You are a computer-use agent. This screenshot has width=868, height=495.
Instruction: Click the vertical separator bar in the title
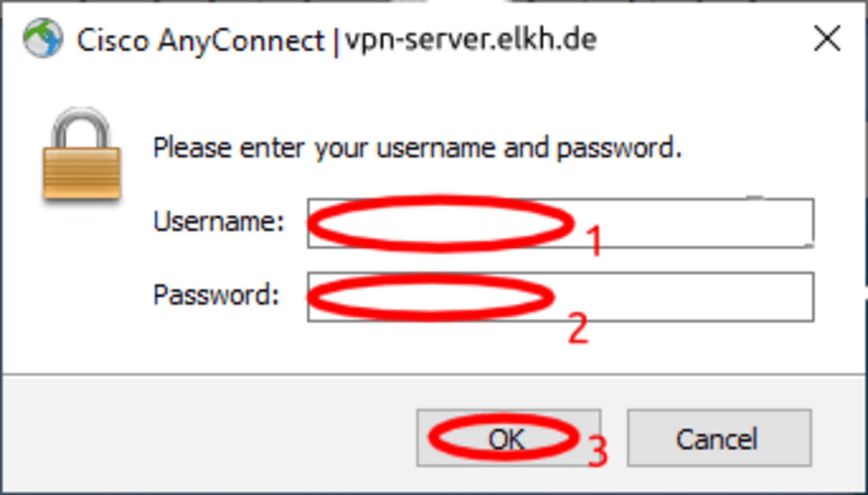(336, 41)
